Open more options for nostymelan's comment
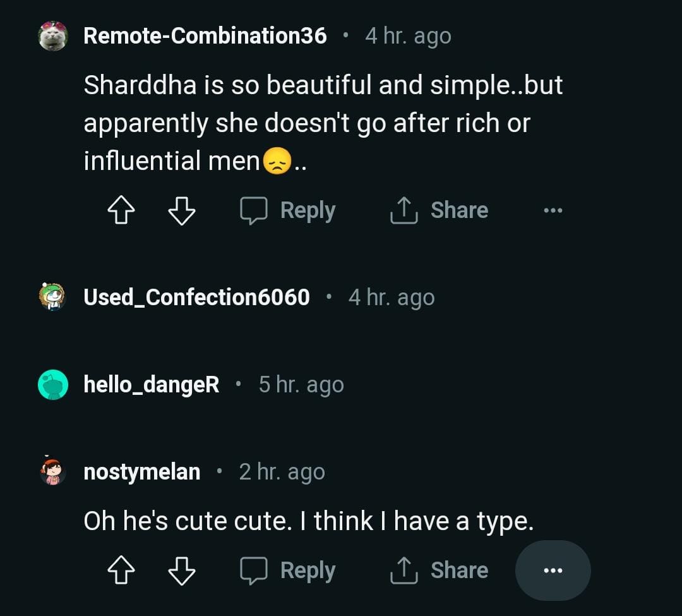The width and height of the screenshot is (682, 616). [553, 571]
